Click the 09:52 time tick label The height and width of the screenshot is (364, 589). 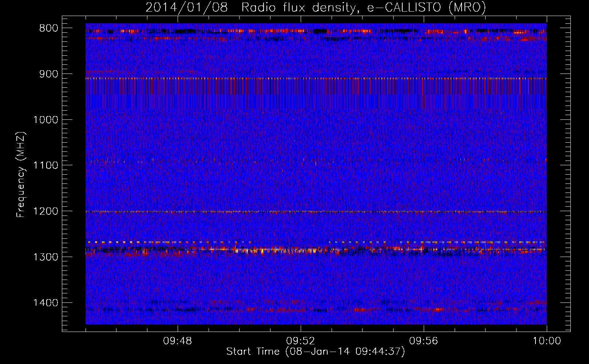click(x=301, y=341)
